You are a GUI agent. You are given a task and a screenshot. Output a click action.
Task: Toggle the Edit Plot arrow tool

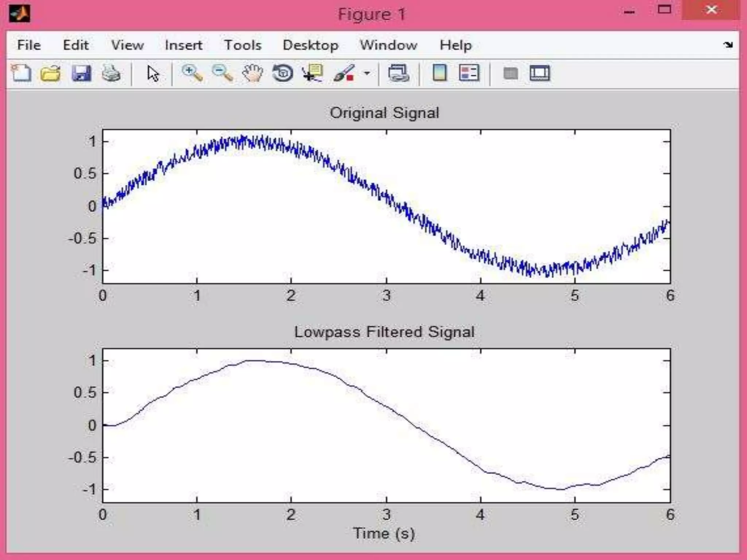(x=153, y=73)
